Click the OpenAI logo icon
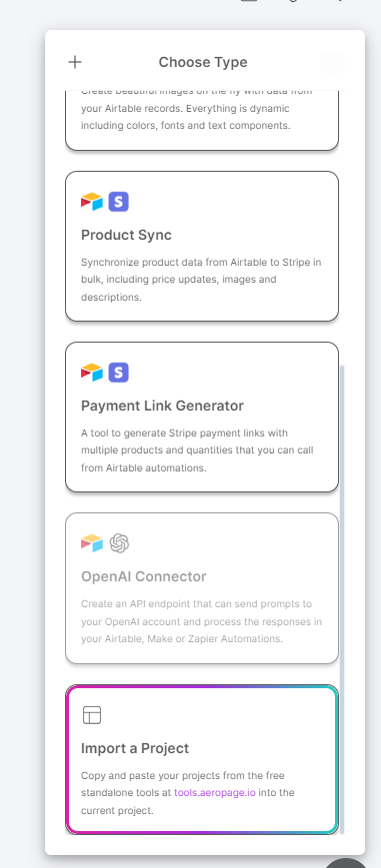Screen dimensions: 381x868 point(119,543)
